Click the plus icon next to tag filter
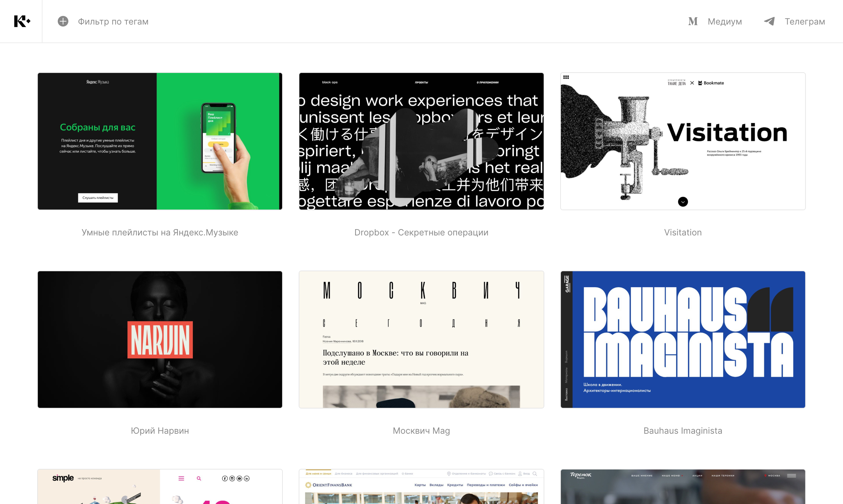Viewport: 843px width, 504px height. pyautogui.click(x=63, y=22)
